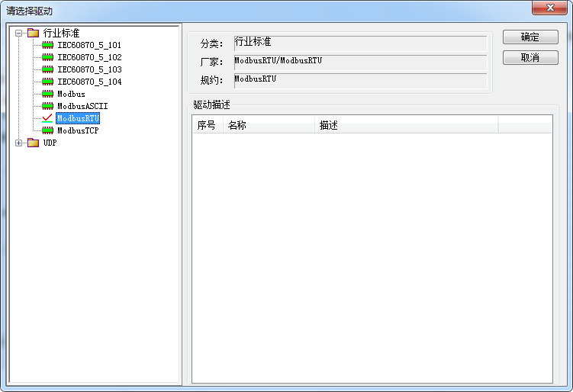Select the ModbusTCP tree item

pos(78,130)
